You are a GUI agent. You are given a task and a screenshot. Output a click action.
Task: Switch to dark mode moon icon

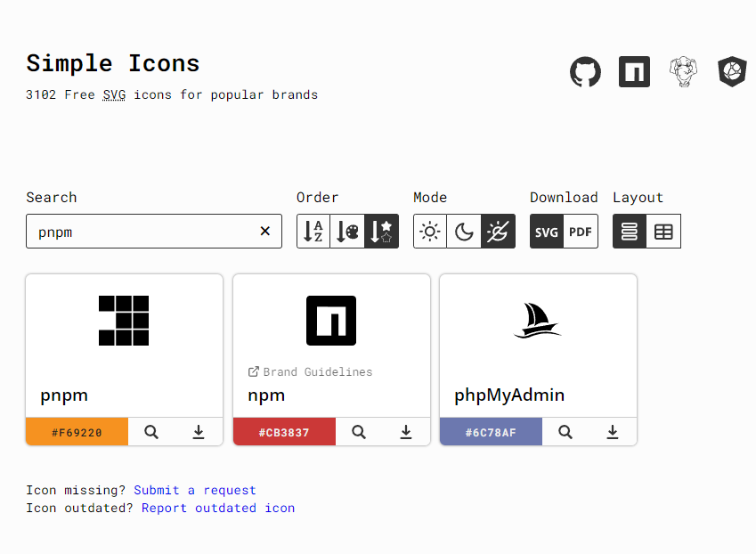[x=464, y=232]
